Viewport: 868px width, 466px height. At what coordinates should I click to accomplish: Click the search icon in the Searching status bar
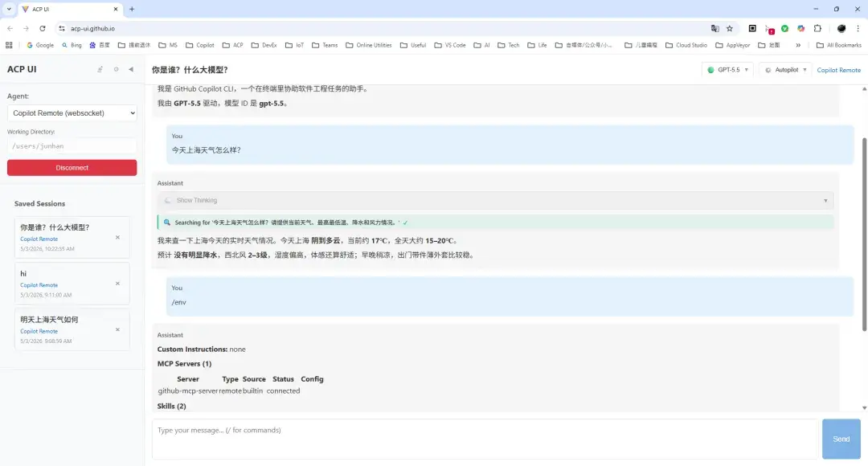coord(166,223)
